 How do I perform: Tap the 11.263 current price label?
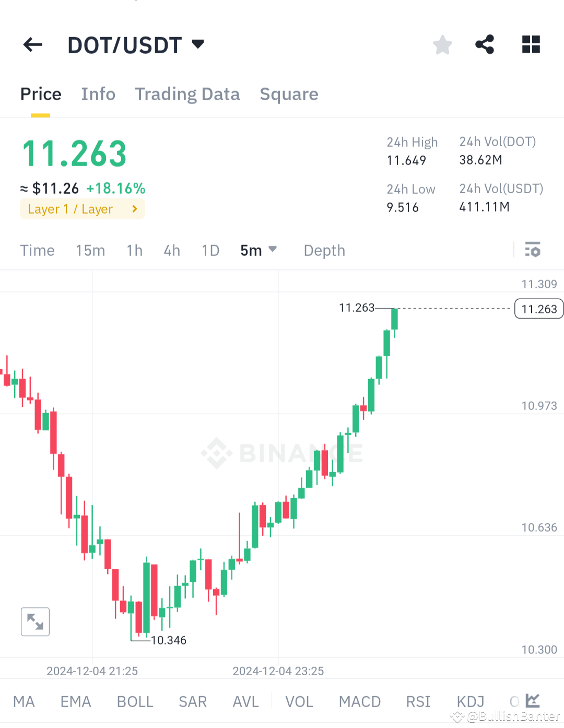click(538, 309)
